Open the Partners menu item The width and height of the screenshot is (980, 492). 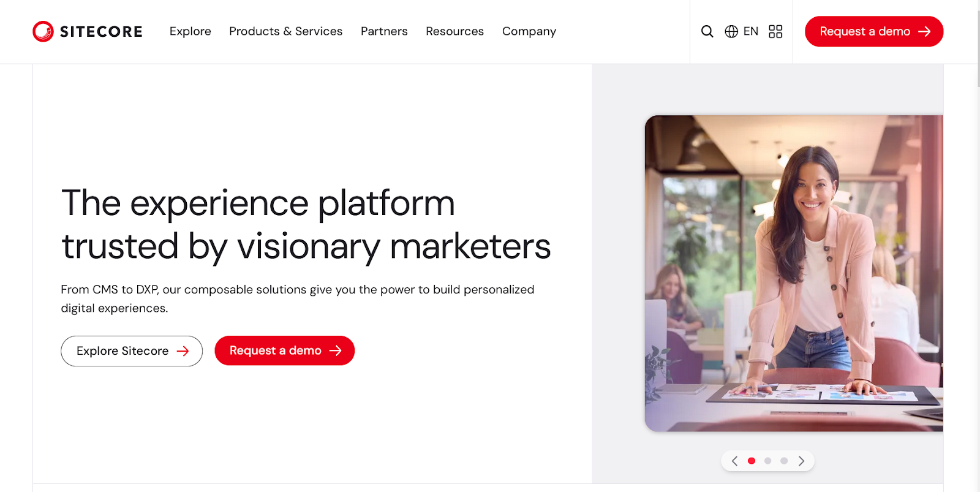[x=384, y=31]
